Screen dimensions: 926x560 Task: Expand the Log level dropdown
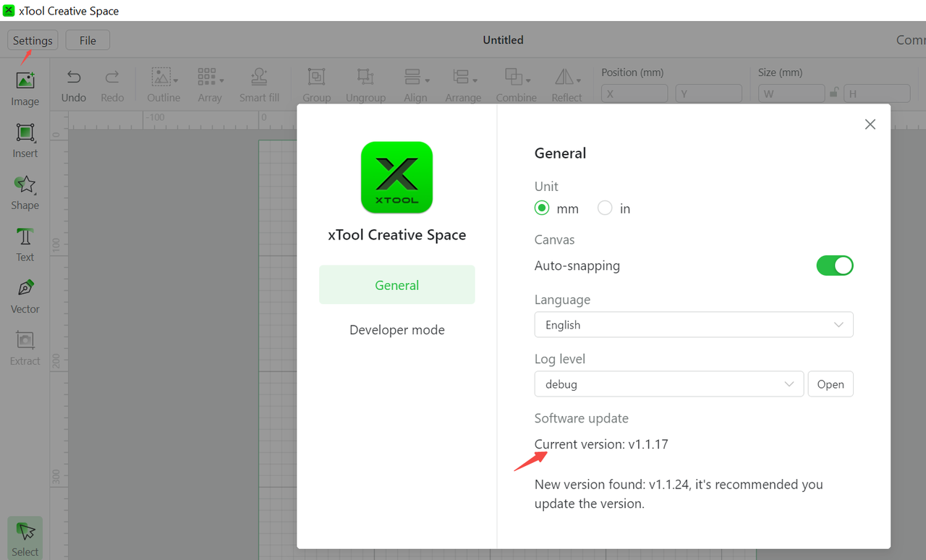[669, 384]
